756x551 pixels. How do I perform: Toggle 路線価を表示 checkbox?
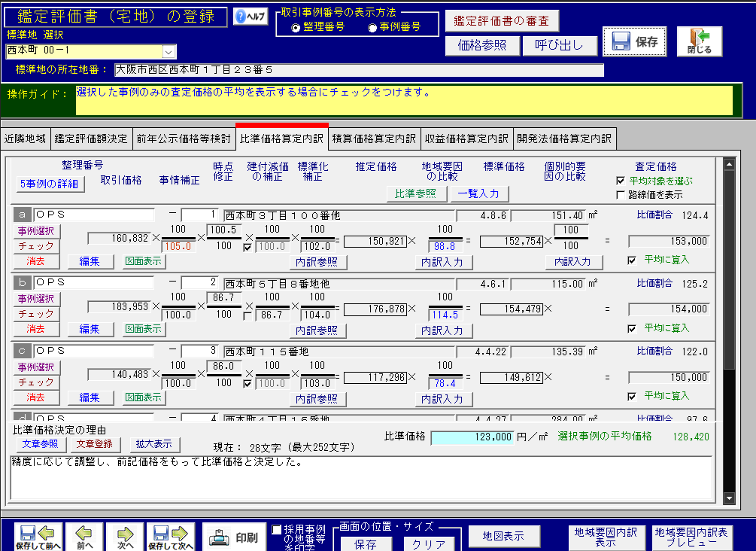pyautogui.click(x=621, y=195)
